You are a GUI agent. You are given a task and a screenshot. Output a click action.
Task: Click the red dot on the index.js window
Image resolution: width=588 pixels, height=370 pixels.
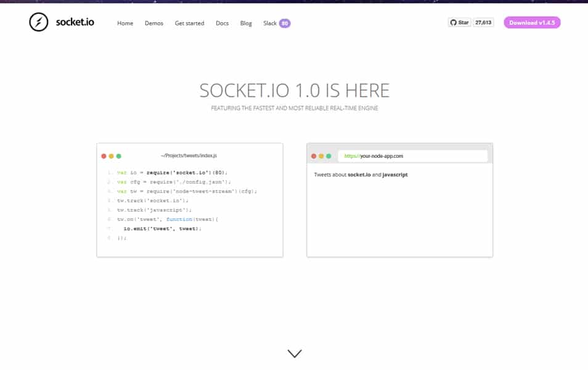coord(104,156)
